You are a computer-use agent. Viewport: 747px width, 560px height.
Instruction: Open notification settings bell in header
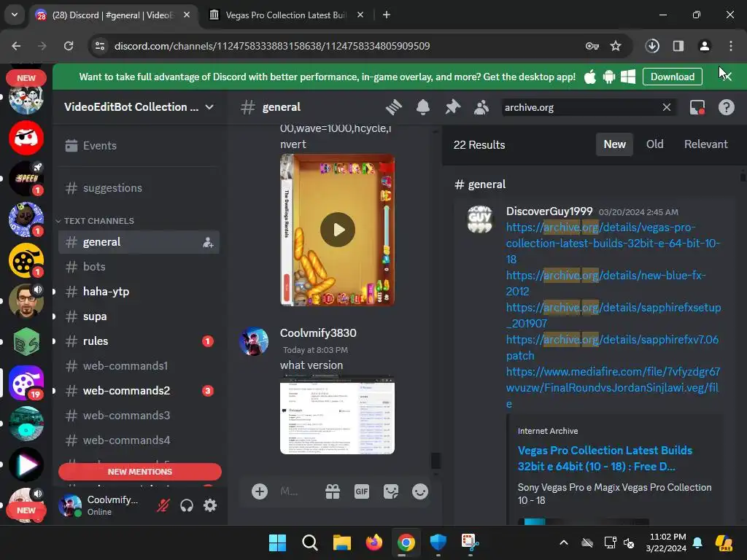[x=423, y=107]
